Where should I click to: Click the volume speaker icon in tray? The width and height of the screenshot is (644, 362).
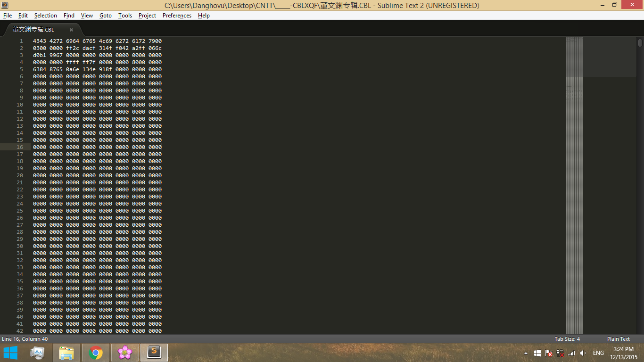click(x=583, y=353)
